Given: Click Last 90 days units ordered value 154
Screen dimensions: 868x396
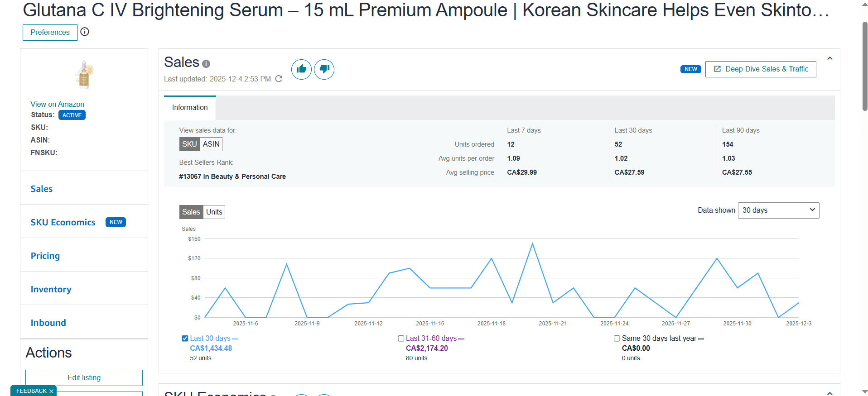Looking at the screenshot, I should [728, 144].
